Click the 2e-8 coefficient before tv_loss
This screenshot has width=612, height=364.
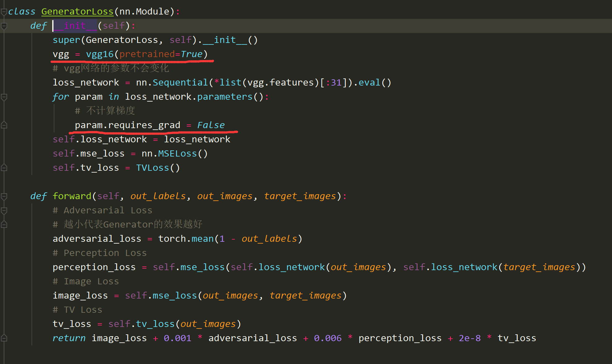point(470,338)
